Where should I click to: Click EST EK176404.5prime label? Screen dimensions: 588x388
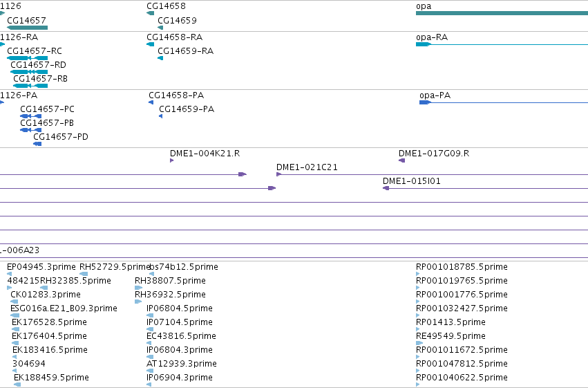tap(49, 336)
